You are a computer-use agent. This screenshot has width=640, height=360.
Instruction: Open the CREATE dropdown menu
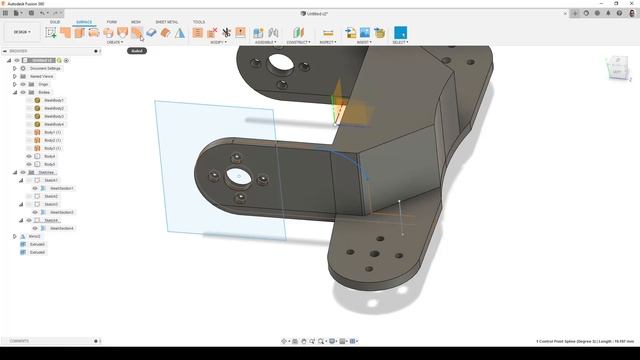(115, 42)
